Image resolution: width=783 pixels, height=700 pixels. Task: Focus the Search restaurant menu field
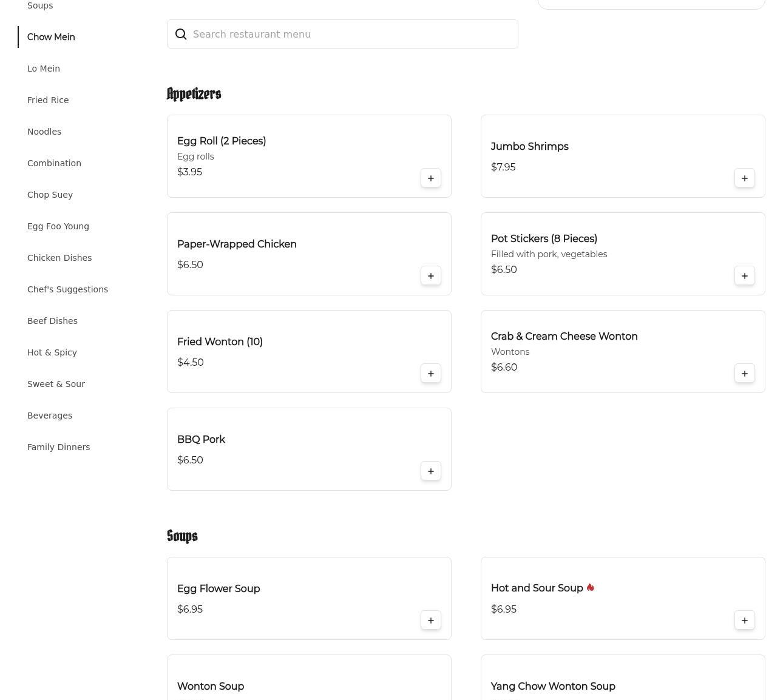point(352,35)
